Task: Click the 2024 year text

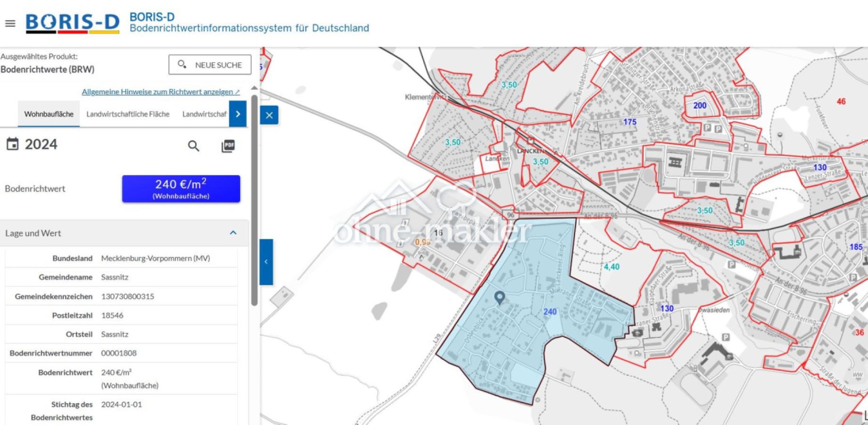Action: coord(41,144)
